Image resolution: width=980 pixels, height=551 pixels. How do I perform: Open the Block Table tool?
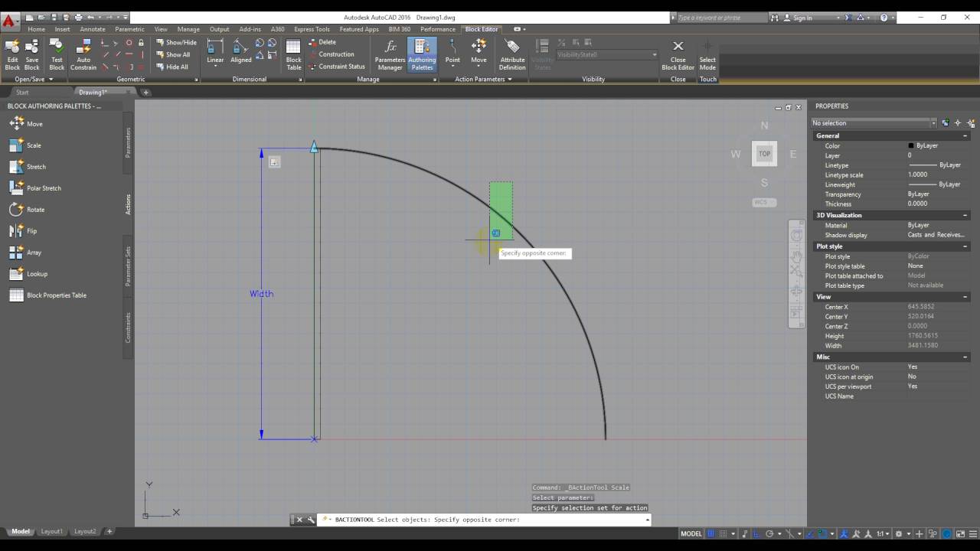click(294, 54)
